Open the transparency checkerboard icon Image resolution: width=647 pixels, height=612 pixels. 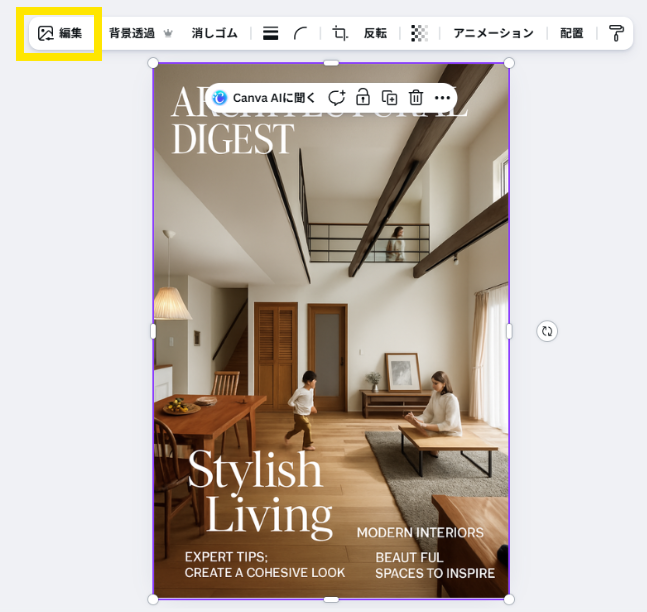[x=419, y=33]
